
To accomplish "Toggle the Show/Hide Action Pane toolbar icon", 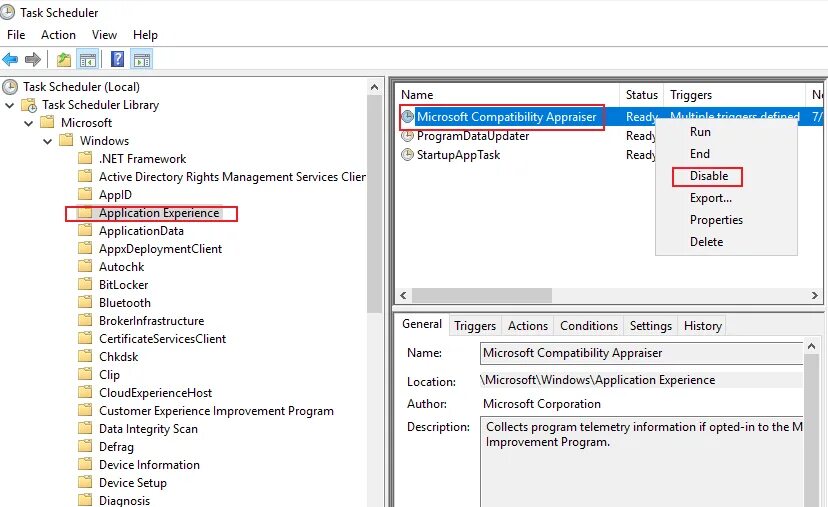I will [142, 59].
